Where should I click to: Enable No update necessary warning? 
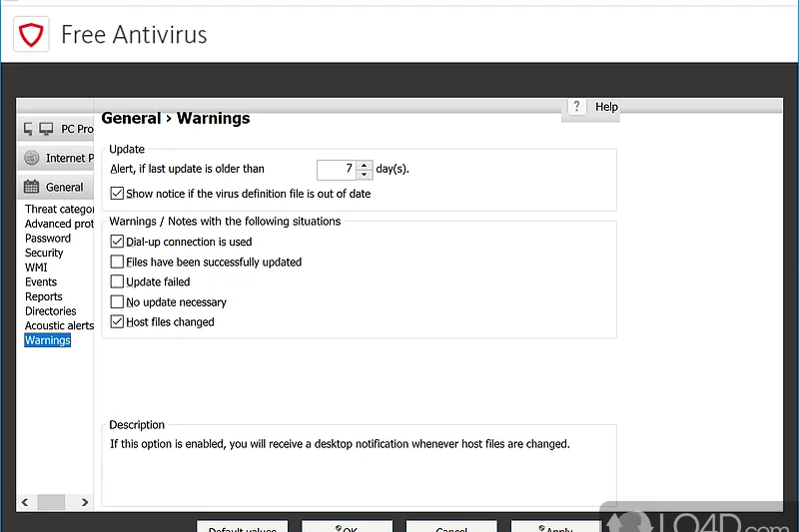(x=117, y=301)
